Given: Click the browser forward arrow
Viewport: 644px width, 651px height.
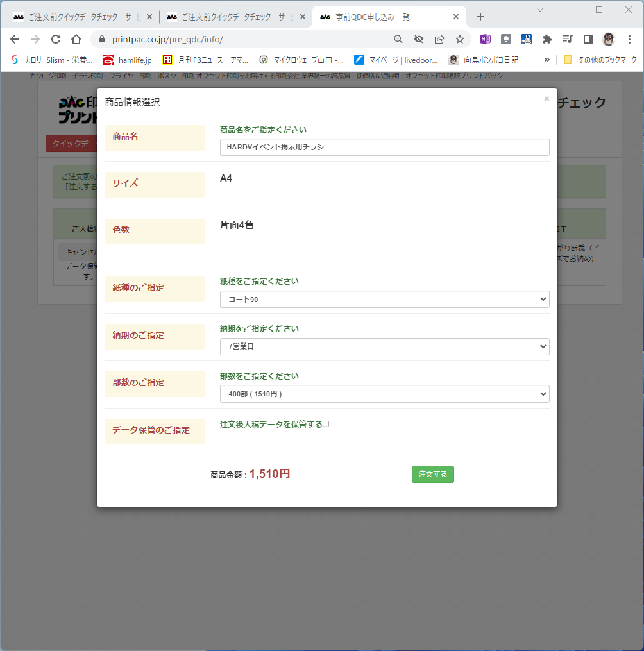Looking at the screenshot, I should tap(35, 39).
